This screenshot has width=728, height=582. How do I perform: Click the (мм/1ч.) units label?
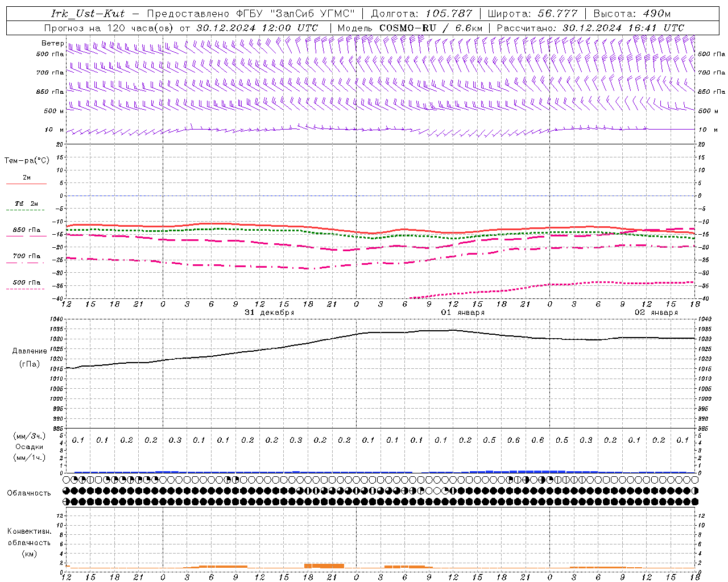point(30,458)
